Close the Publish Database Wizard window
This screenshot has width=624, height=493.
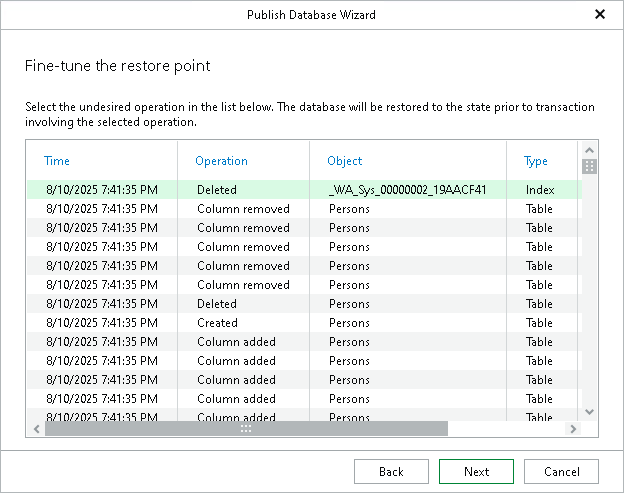[600, 15]
